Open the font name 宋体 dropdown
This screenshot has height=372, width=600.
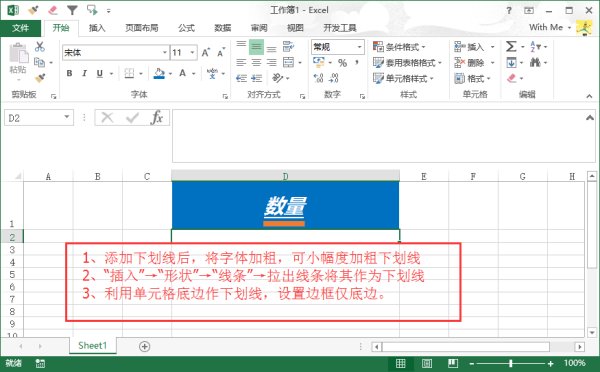[165, 52]
